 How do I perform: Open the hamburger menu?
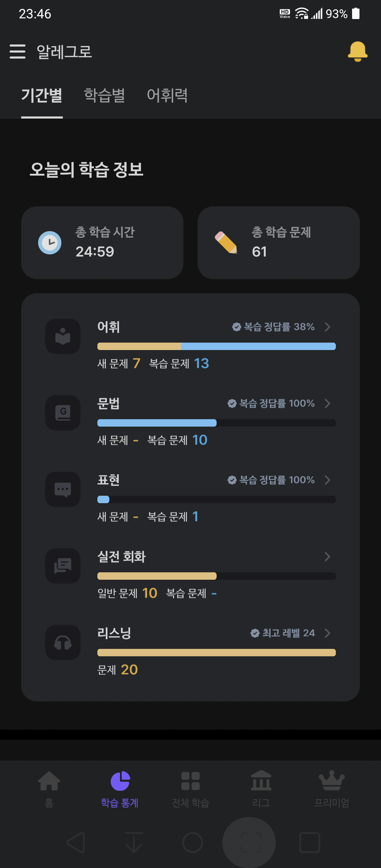17,52
